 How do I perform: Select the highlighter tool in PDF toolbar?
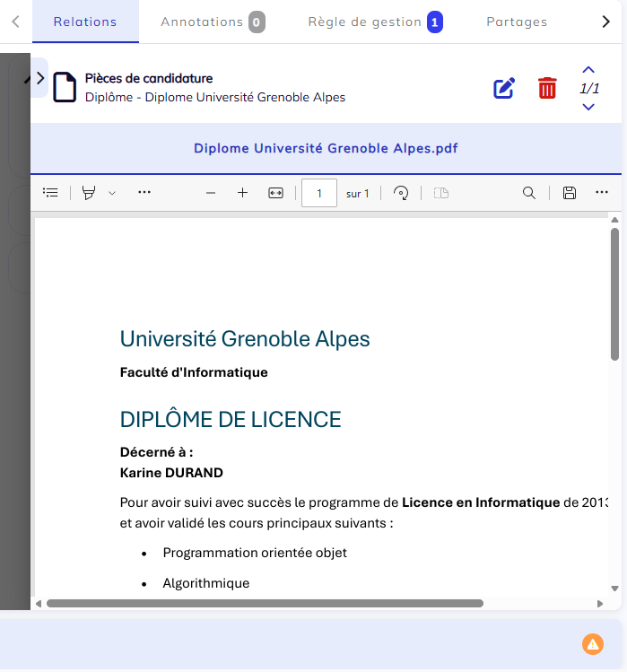tap(89, 193)
